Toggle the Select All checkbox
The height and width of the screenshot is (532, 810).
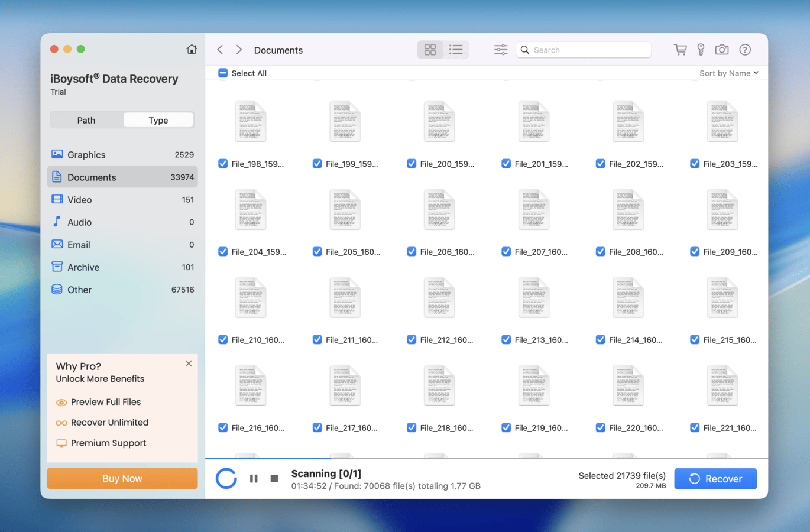point(223,73)
